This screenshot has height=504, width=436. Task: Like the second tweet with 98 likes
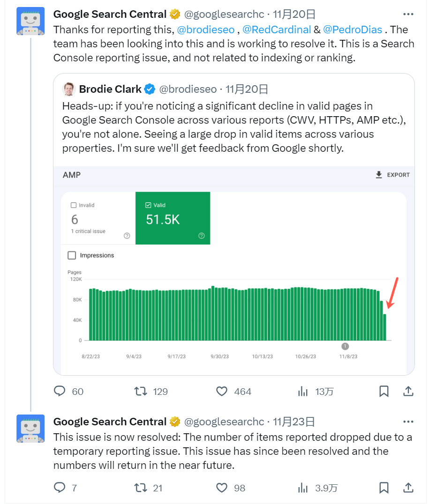[x=222, y=488]
